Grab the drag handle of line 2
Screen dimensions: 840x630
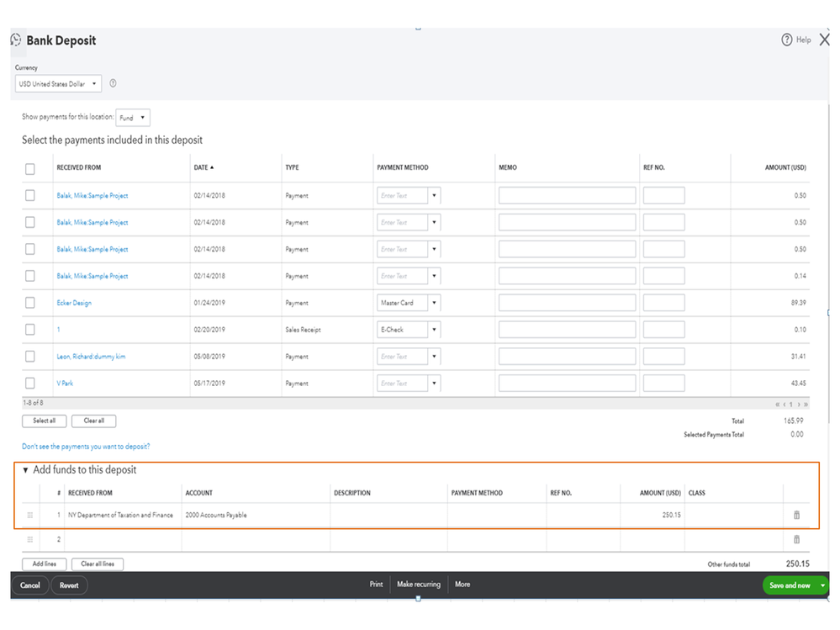(30, 539)
